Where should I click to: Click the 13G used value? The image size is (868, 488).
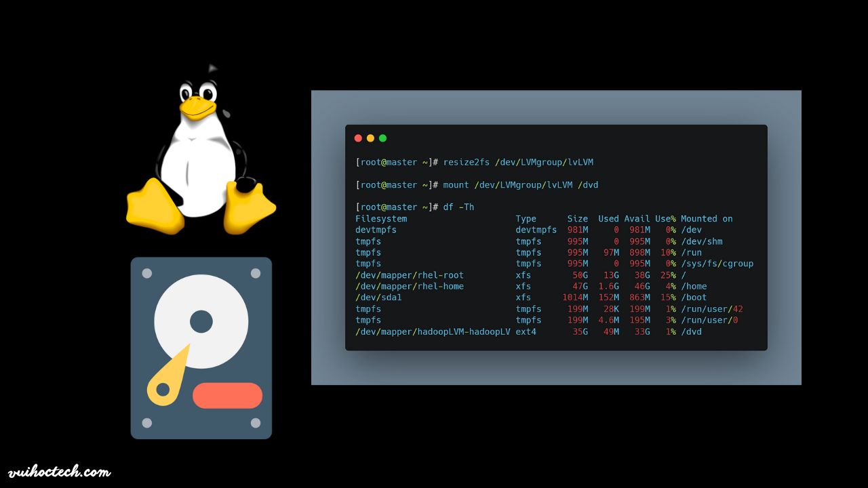click(x=611, y=275)
